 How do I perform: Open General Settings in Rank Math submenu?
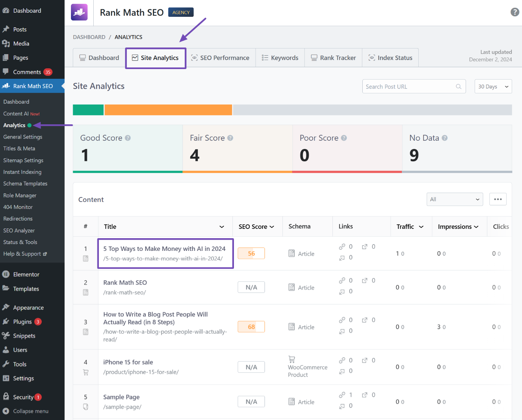point(23,137)
